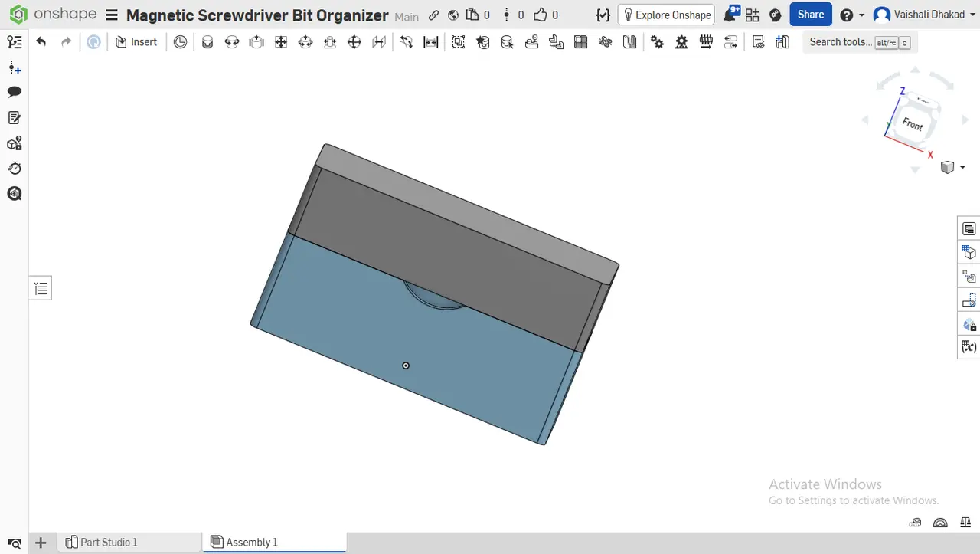Toggle the floating list panel button

pyautogui.click(x=41, y=288)
